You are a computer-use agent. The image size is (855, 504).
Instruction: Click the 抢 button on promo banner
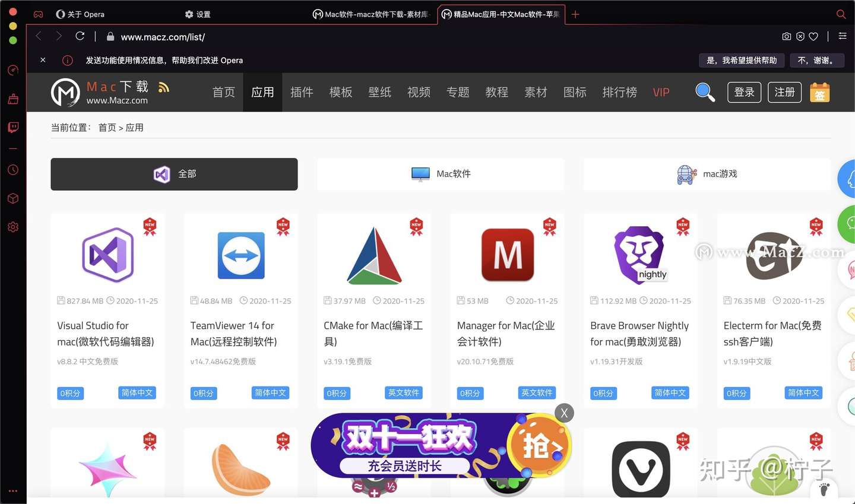(x=540, y=446)
